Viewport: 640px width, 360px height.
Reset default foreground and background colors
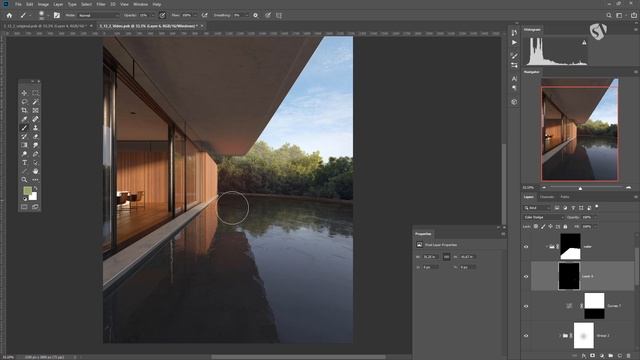coord(24,199)
